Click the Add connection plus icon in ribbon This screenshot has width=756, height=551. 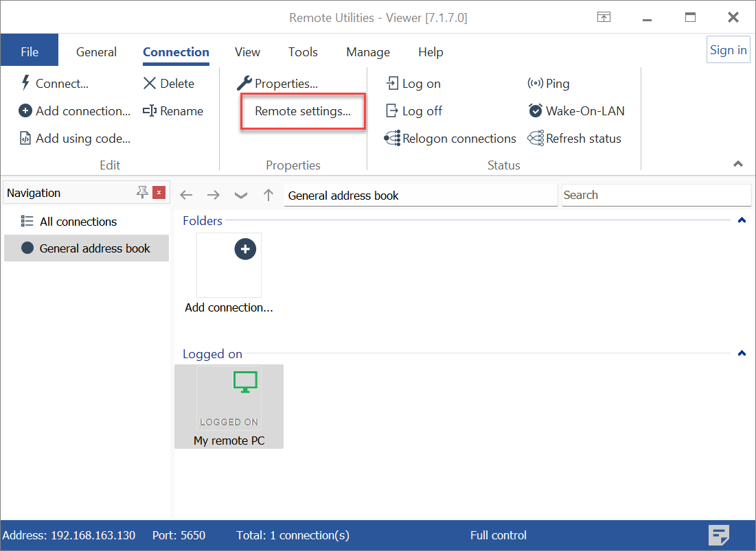click(x=25, y=110)
